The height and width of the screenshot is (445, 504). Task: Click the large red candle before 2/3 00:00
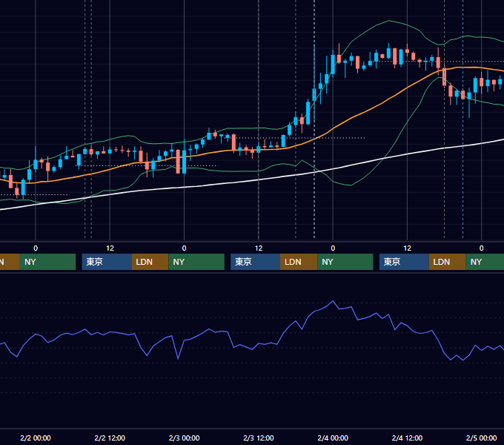(178, 162)
